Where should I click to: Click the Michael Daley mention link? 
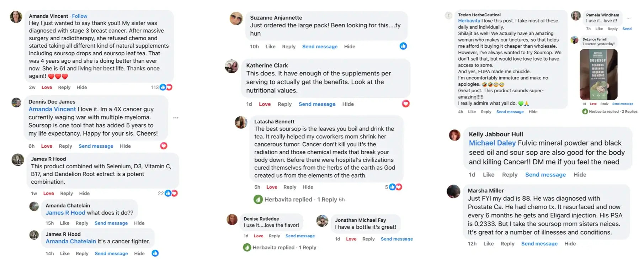[x=492, y=143]
